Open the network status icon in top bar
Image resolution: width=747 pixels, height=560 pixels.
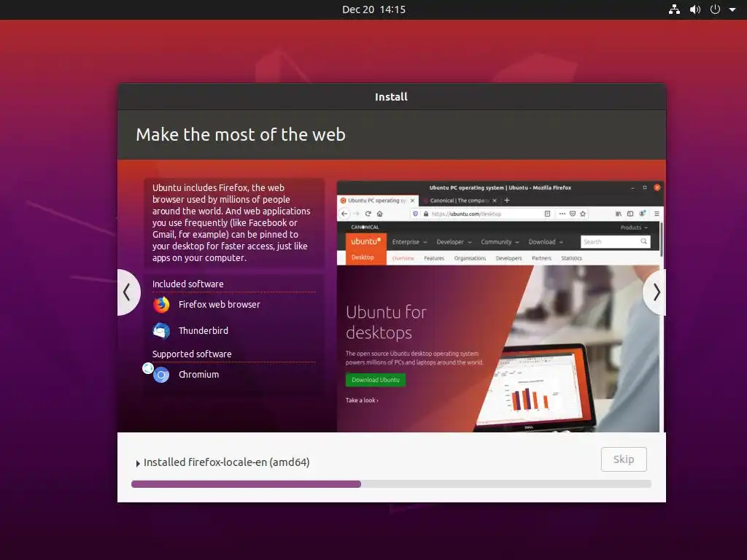tap(674, 9)
